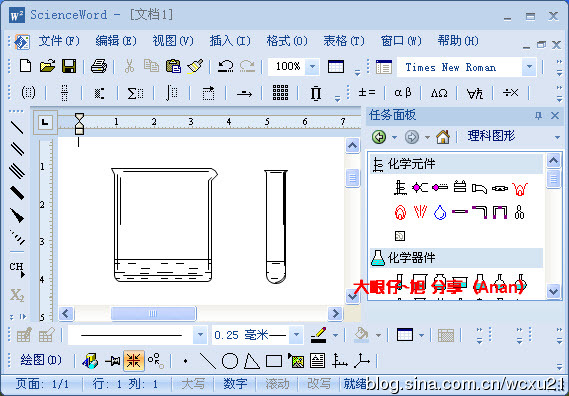Image resolution: width=569 pixels, height=396 pixels.
Task: Open the 表格(T) menu
Action: (x=344, y=41)
